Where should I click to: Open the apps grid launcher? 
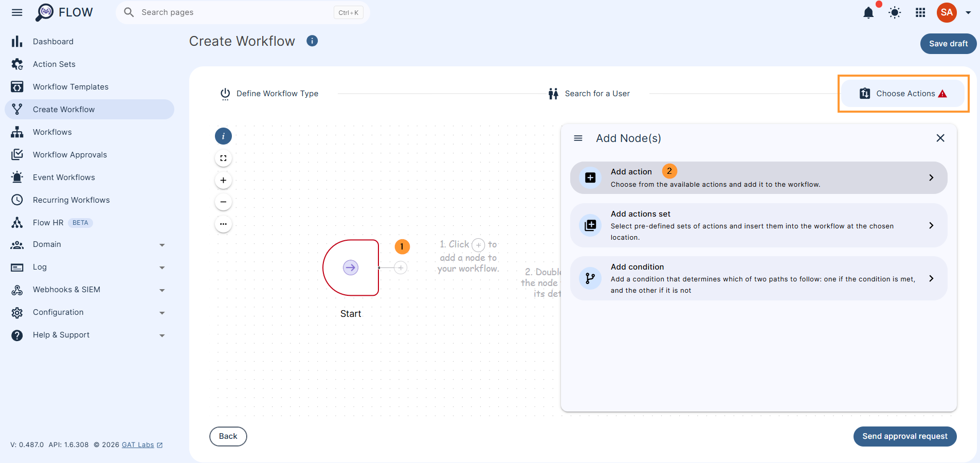(x=920, y=12)
